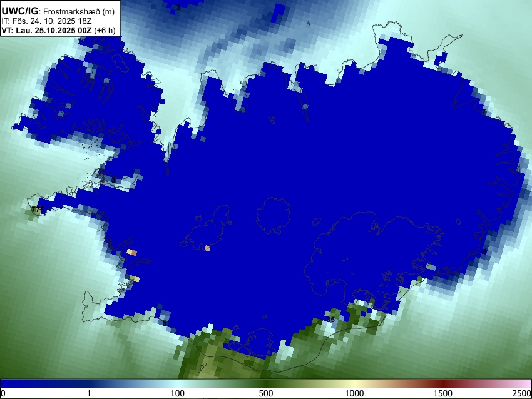Click the dark red section of the color bar
The width and height of the screenshot is (532, 399).
point(443,383)
